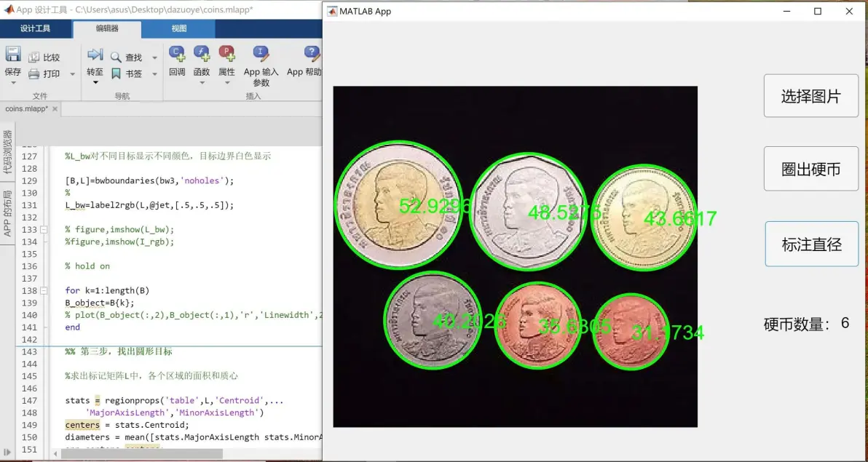Click the diameter label 43.6617

pos(680,218)
